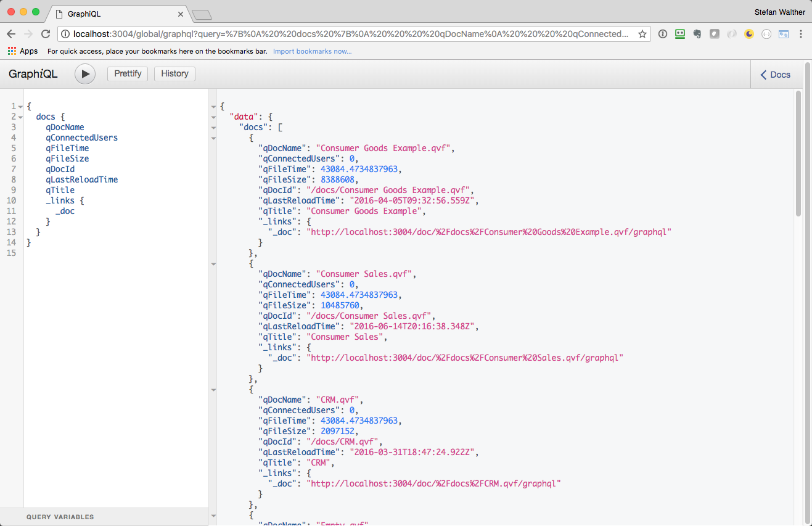Collapse the "docs" array in results
The width and height of the screenshot is (812, 526).
pos(213,128)
